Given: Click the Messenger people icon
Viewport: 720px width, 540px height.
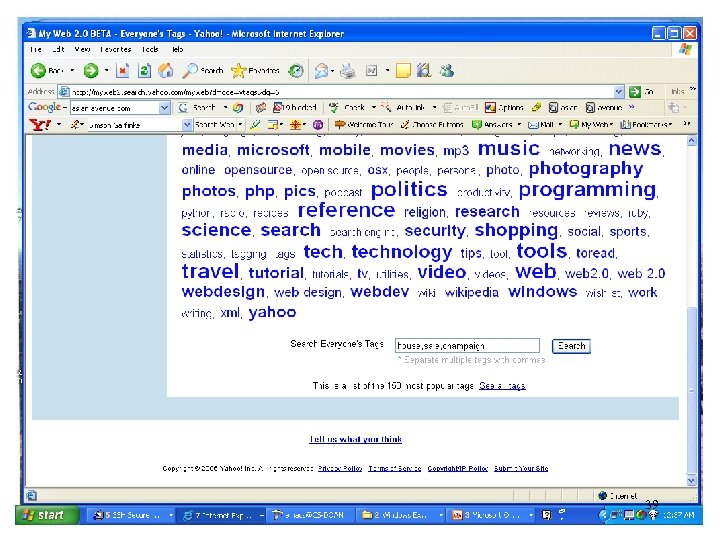Looking at the screenshot, I should pyautogui.click(x=446, y=71).
